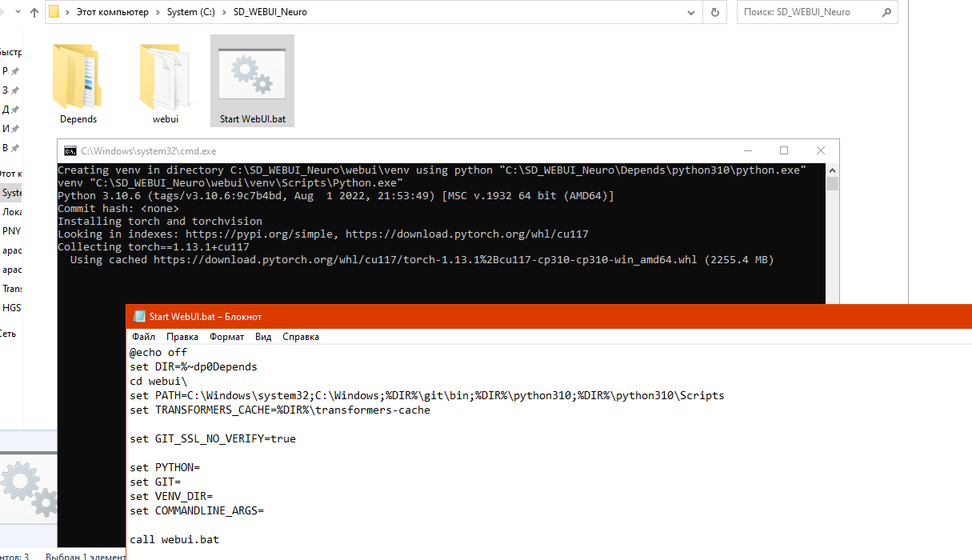
Task: Click the cmd.exe title bar icon
Action: click(70, 150)
